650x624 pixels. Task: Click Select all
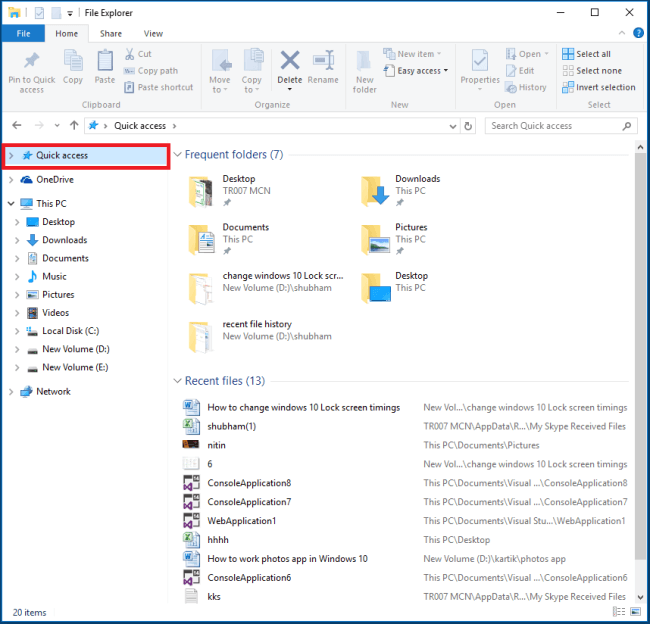tap(587, 54)
